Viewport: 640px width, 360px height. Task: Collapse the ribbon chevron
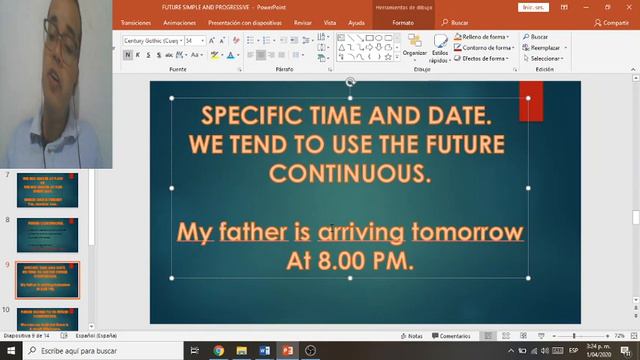[633, 69]
